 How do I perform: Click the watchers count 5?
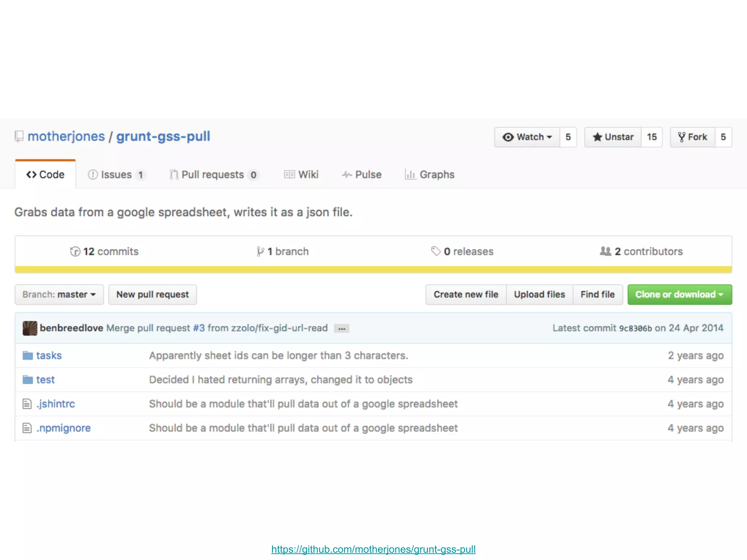click(x=568, y=137)
